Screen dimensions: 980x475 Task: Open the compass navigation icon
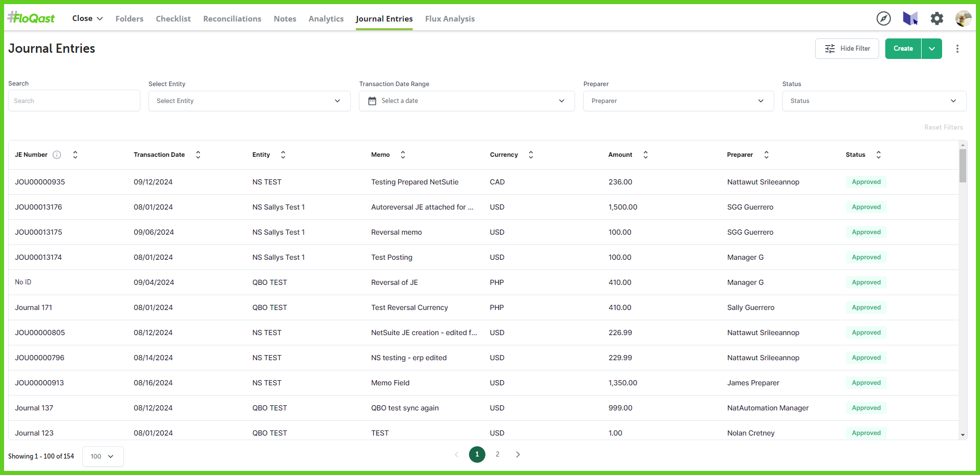tap(883, 18)
